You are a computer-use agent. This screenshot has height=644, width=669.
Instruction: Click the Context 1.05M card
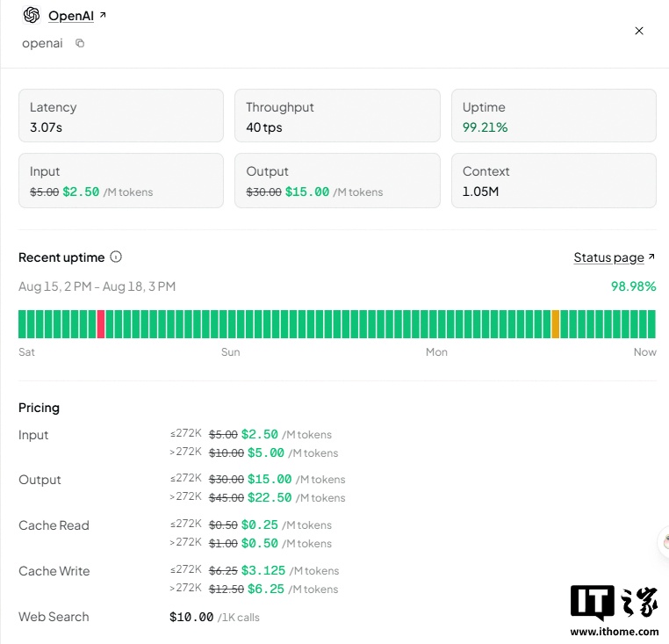pyautogui.click(x=554, y=181)
